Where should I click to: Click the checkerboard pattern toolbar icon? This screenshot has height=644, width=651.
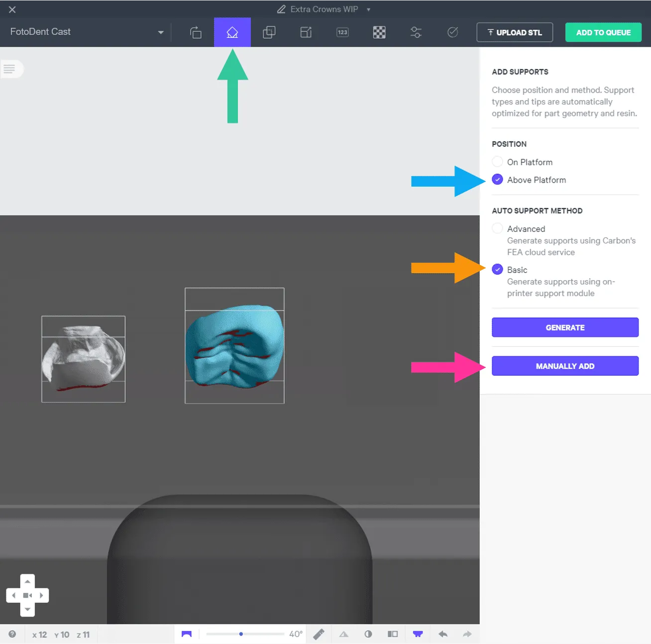pyautogui.click(x=379, y=32)
